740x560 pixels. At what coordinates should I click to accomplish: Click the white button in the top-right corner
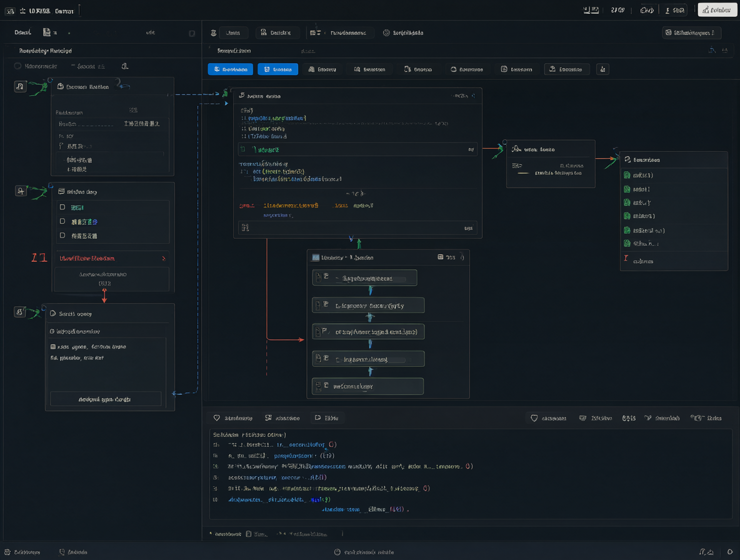click(717, 10)
